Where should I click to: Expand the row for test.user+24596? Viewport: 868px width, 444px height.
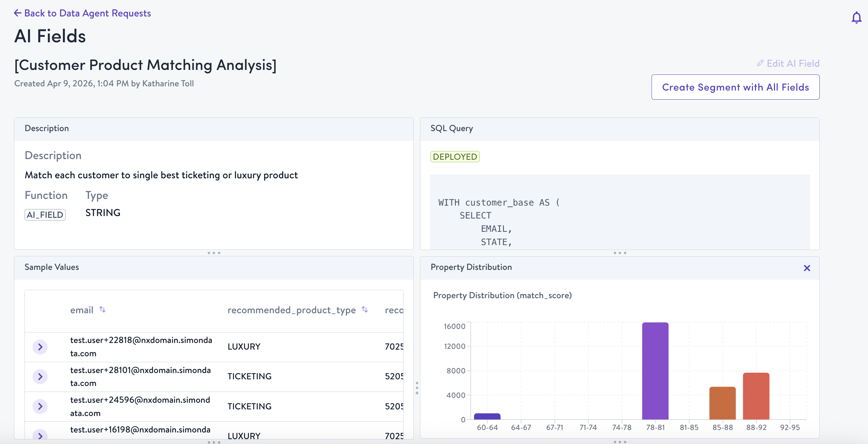point(40,406)
